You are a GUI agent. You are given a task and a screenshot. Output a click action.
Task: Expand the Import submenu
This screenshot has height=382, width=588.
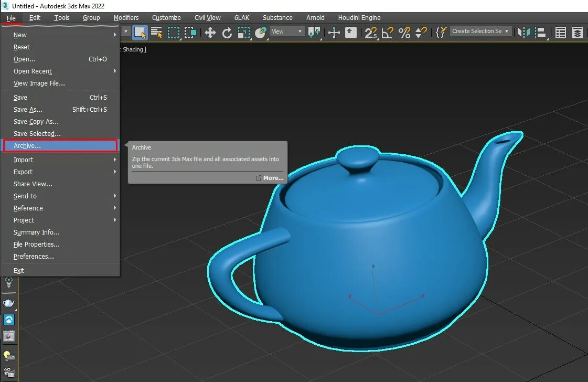point(60,160)
